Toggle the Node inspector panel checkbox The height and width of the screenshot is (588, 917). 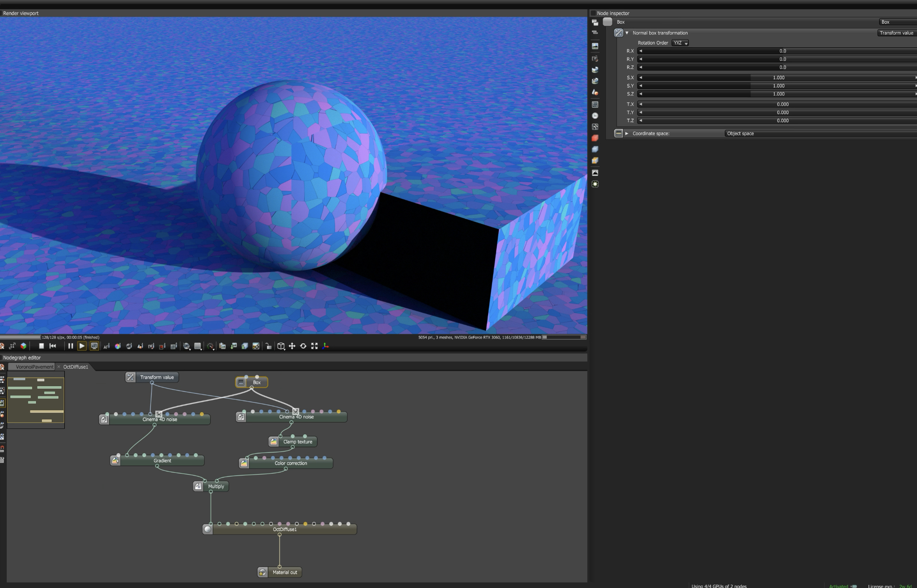[593, 13]
